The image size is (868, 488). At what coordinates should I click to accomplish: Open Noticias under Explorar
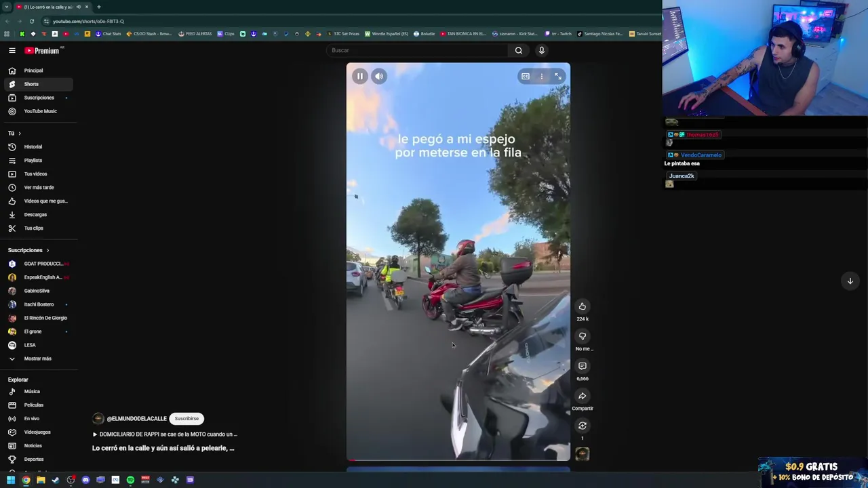coord(37,446)
